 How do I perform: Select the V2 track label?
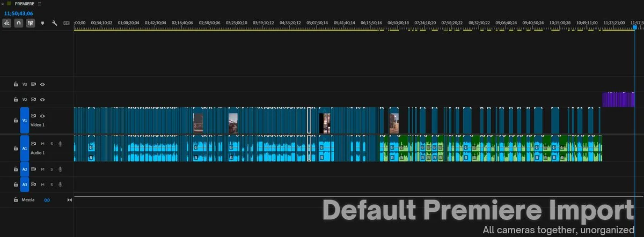25,100
